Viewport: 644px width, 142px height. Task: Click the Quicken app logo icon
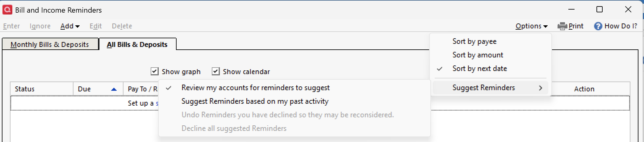click(7, 10)
